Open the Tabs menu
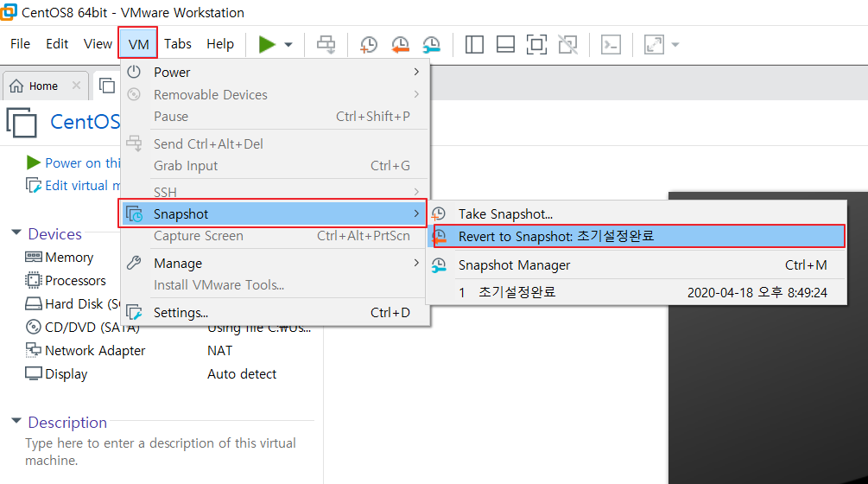Image resolution: width=868 pixels, height=484 pixels. coord(178,44)
